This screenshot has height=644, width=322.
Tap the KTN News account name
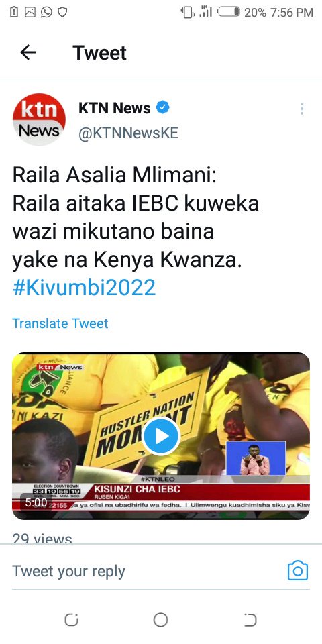115,108
